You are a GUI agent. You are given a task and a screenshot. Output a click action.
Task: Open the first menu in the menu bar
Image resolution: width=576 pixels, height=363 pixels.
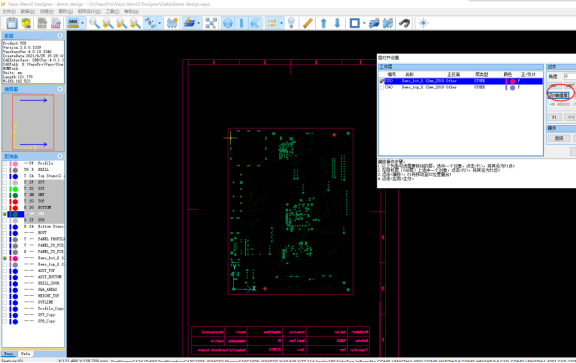click(x=9, y=11)
